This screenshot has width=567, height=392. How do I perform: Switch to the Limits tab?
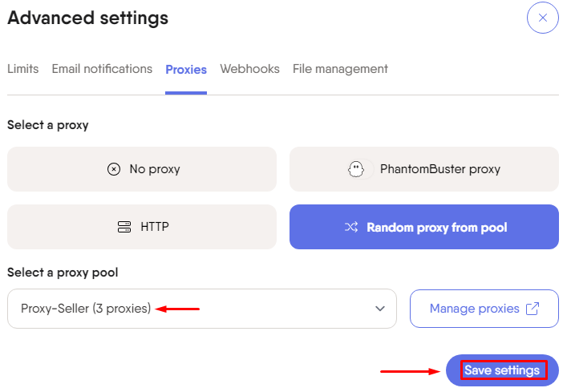pyautogui.click(x=22, y=69)
